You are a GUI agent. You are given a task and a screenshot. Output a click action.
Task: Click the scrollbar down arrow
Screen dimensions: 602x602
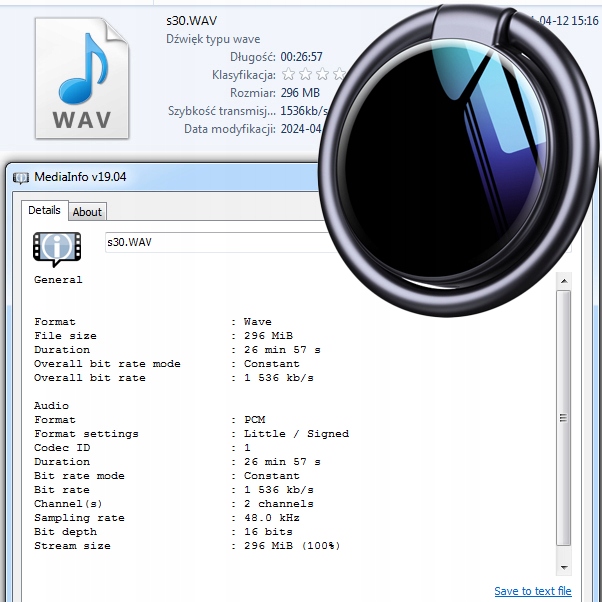[x=563, y=566]
